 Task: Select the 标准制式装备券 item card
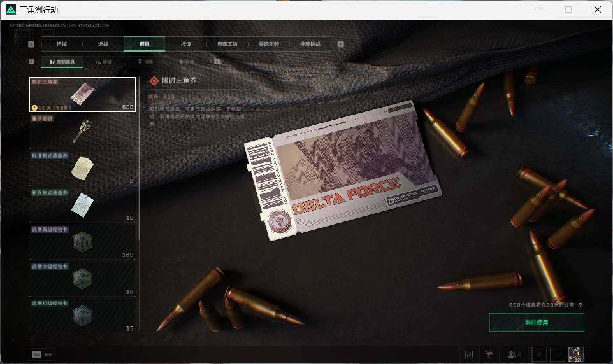[x=82, y=168]
